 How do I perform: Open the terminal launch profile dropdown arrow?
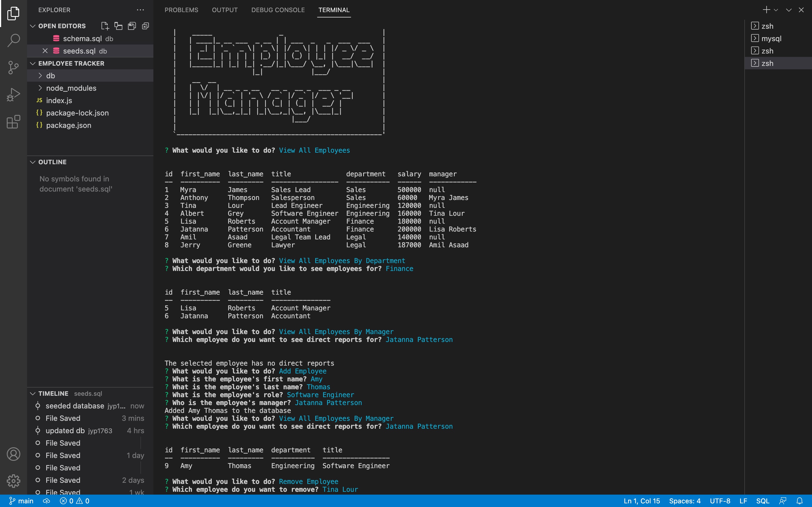[777, 10]
